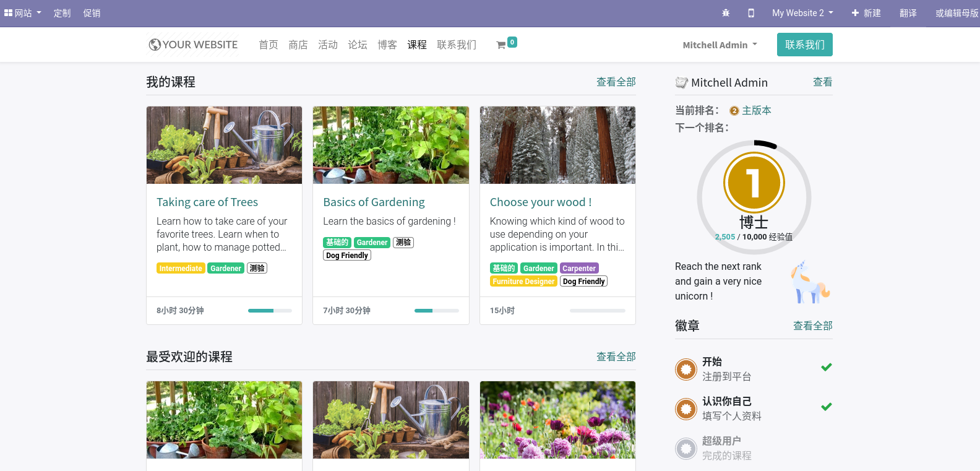Click the unicorn reward image
Screen dimensions: 980x471
810,283
